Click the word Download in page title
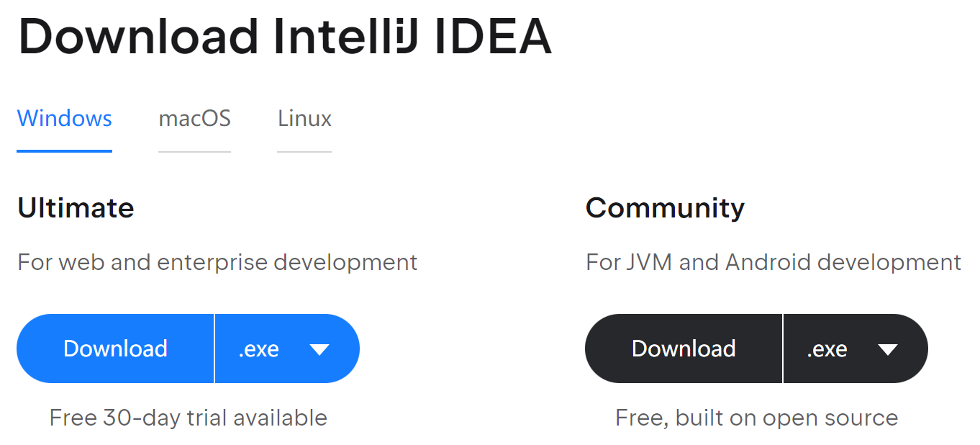980x445 pixels. (x=138, y=37)
